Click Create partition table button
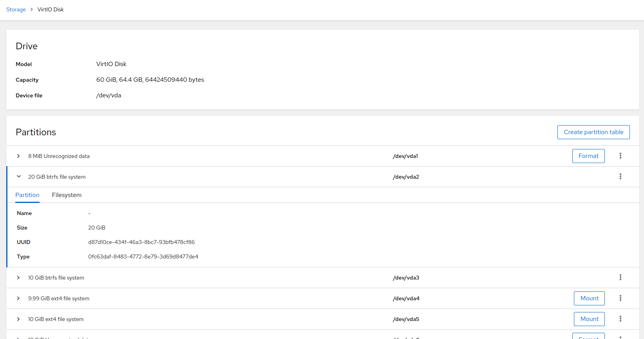Viewport: 644px width, 339px height. (593, 132)
